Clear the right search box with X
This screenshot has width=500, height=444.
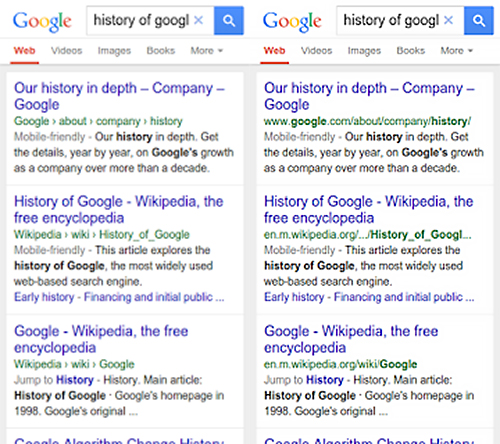pyautogui.click(x=449, y=20)
